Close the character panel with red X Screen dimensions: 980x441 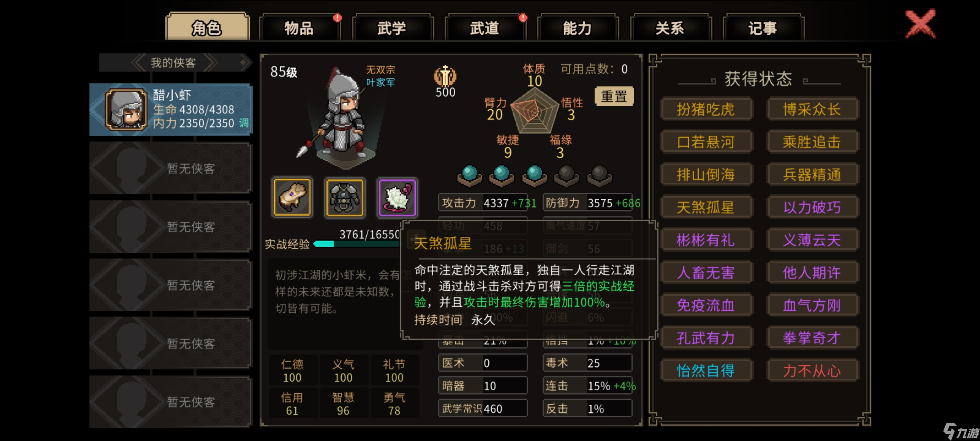920,24
